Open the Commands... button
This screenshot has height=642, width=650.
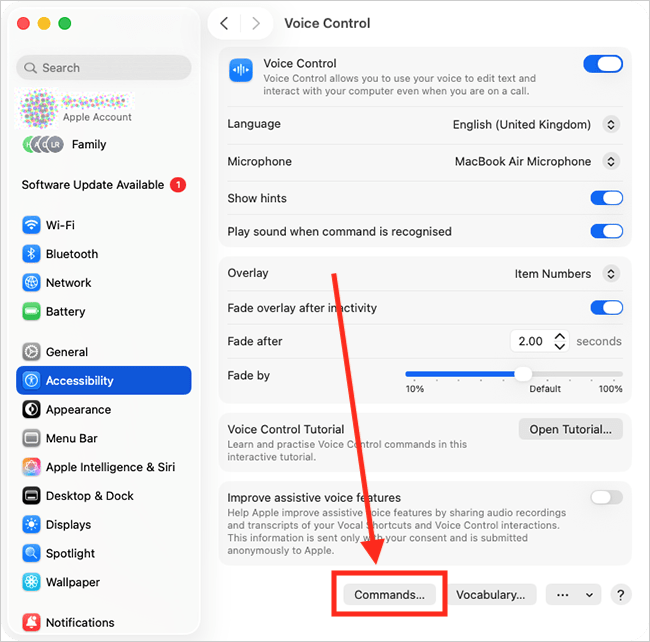(389, 595)
